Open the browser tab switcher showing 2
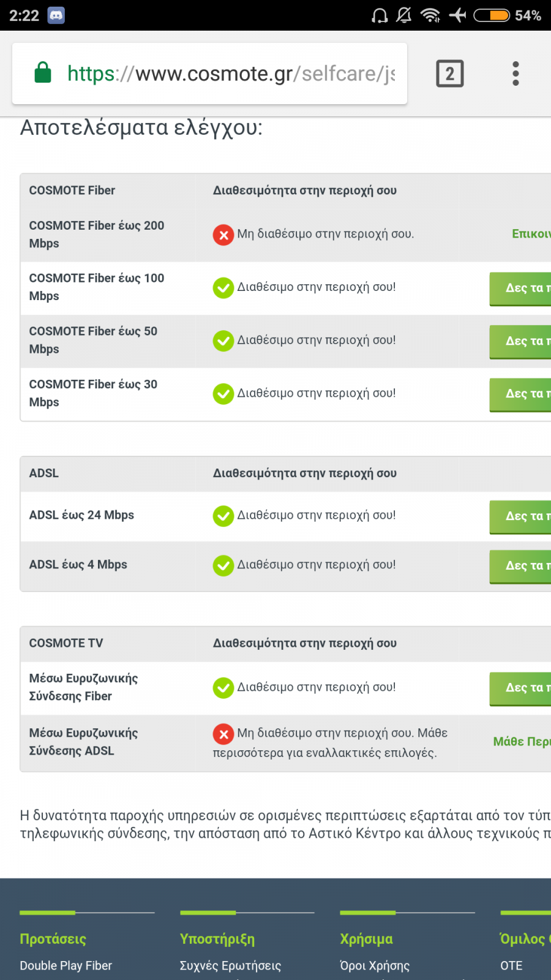The width and height of the screenshot is (551, 980). point(450,73)
